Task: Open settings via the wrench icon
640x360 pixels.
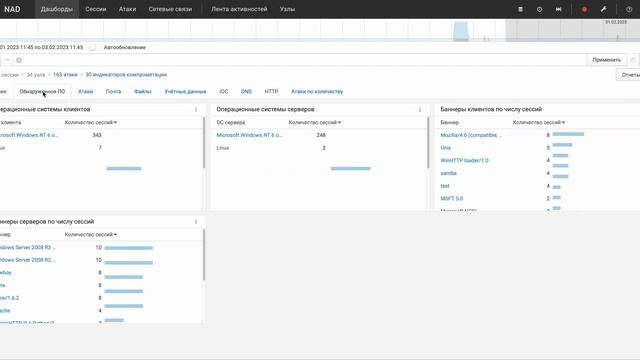Action: [604, 9]
